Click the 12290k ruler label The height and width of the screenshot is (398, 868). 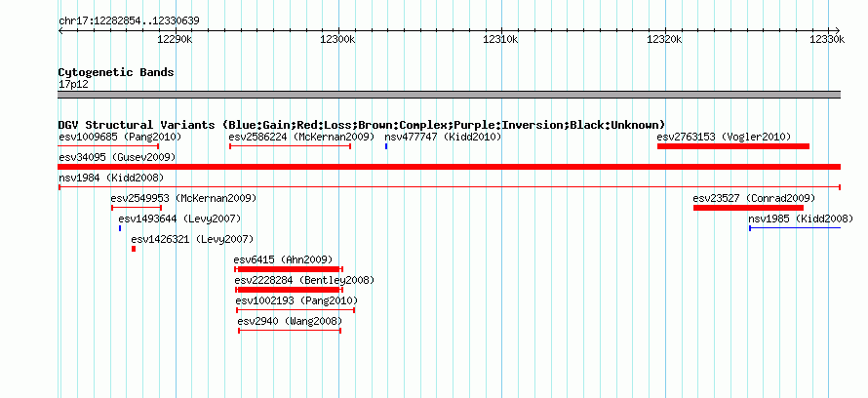pyautogui.click(x=176, y=39)
